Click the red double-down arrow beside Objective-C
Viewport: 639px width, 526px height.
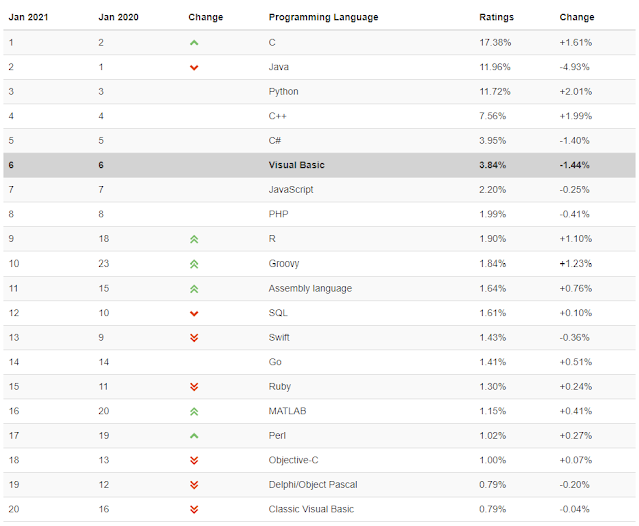(x=194, y=460)
